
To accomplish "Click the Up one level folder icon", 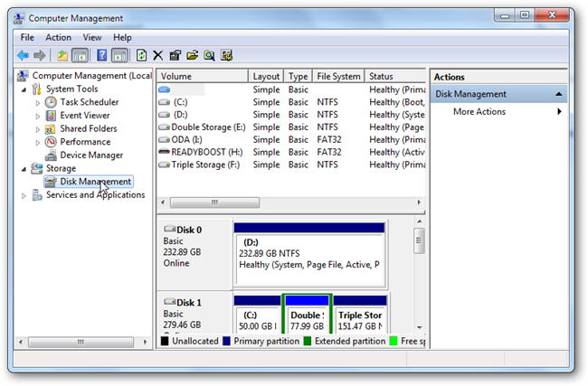I will point(62,56).
